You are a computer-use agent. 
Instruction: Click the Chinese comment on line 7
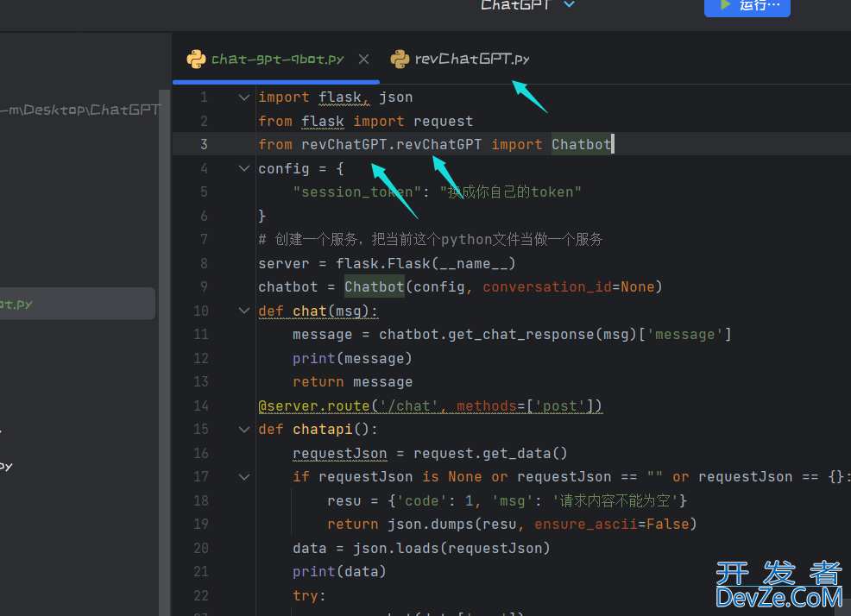(431, 239)
